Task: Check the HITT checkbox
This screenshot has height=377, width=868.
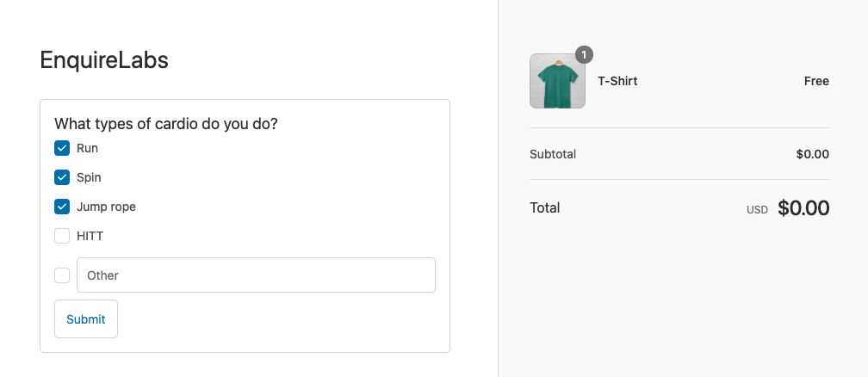Action: tap(62, 236)
